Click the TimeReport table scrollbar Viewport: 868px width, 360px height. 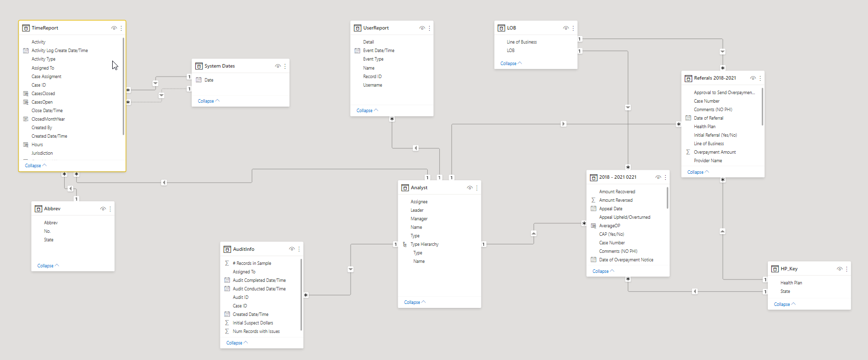123,86
